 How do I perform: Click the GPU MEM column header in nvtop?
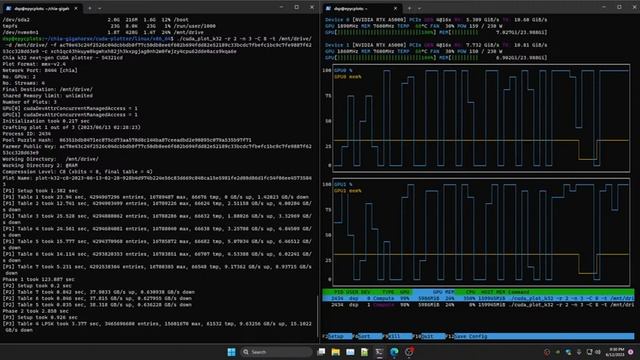[443, 292]
